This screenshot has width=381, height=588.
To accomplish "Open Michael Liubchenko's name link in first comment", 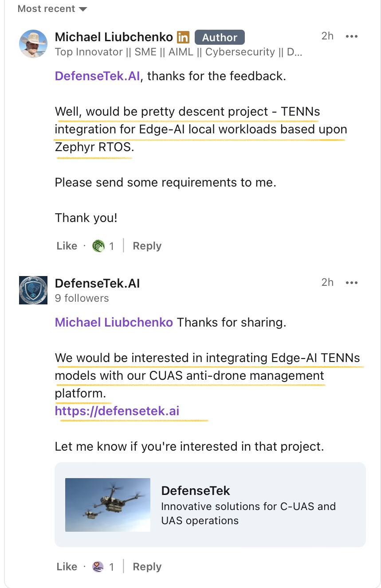I will 114,37.
